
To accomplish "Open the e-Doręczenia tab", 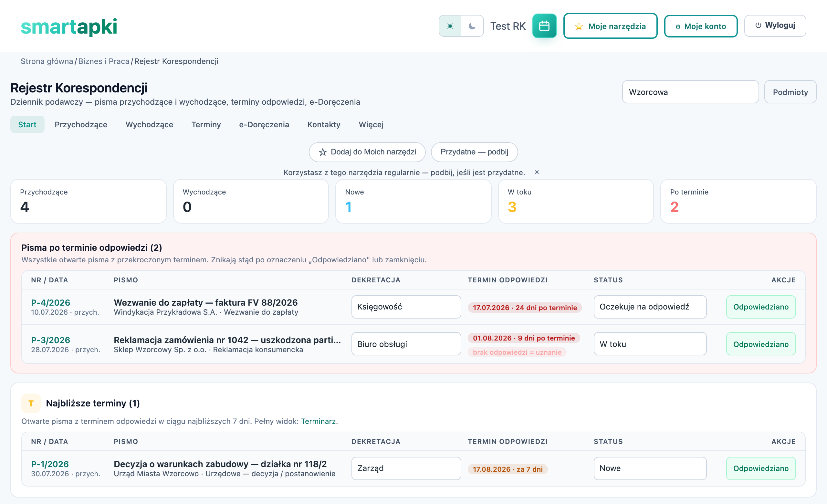I will click(264, 124).
